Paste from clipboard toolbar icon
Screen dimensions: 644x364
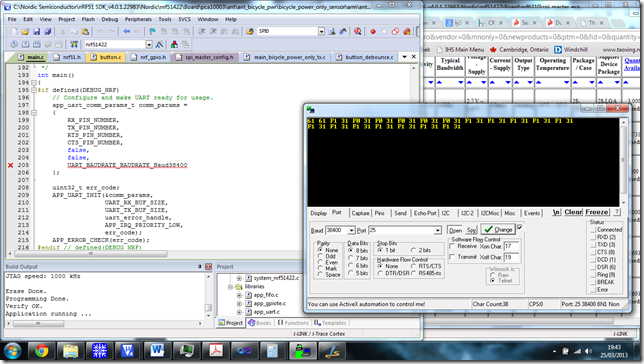tap(85, 31)
